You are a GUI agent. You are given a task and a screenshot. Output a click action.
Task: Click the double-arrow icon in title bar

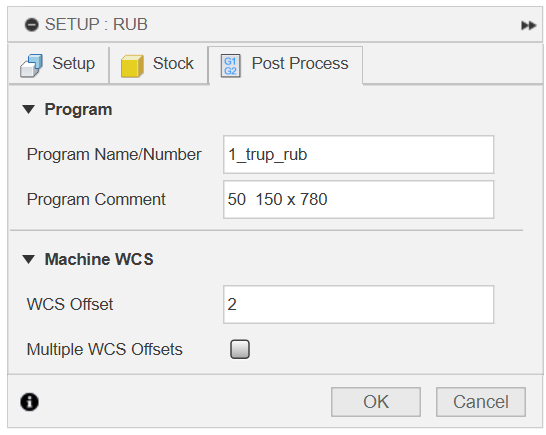528,25
